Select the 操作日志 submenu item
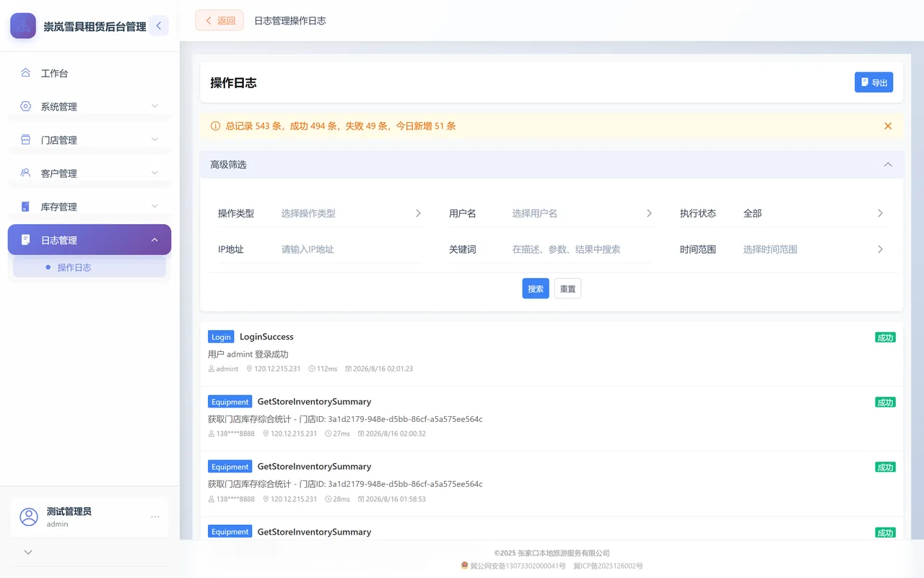Image resolution: width=924 pixels, height=578 pixels. coord(90,267)
